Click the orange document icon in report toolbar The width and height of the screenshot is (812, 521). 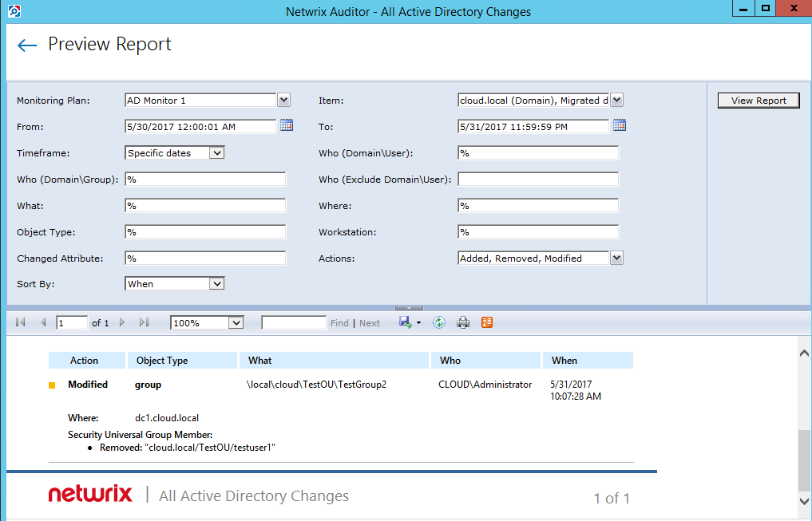[486, 322]
